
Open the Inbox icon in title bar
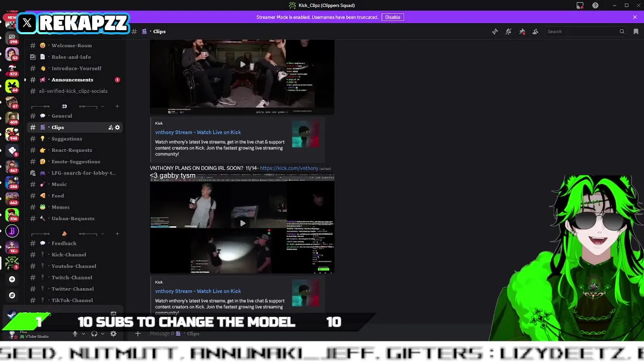tap(580, 6)
